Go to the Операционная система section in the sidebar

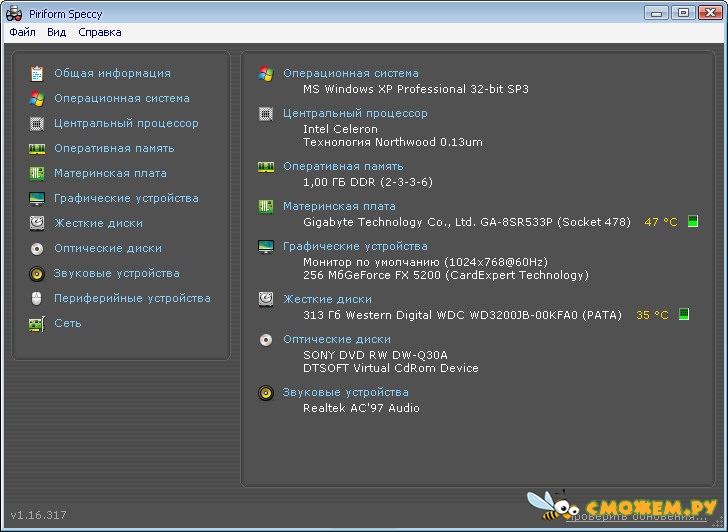pos(122,98)
